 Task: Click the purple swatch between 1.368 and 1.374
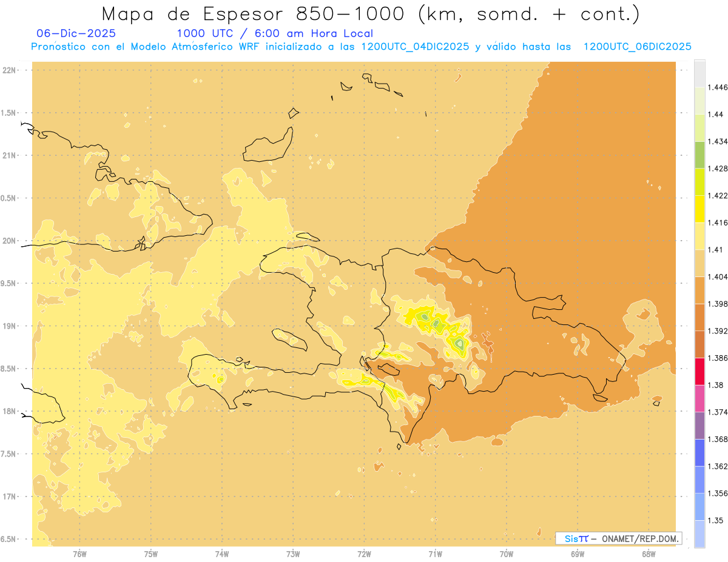[699, 426]
